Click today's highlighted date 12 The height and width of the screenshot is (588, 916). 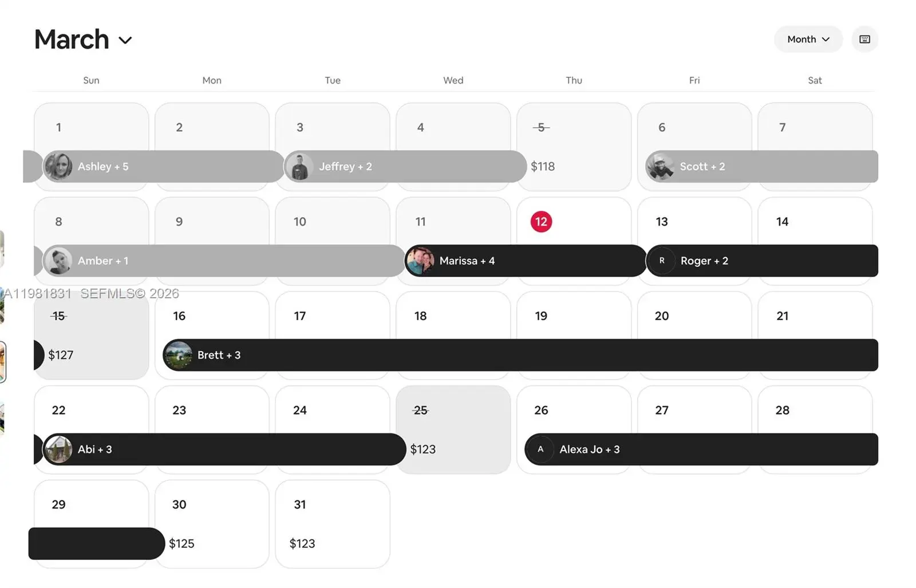tap(541, 222)
